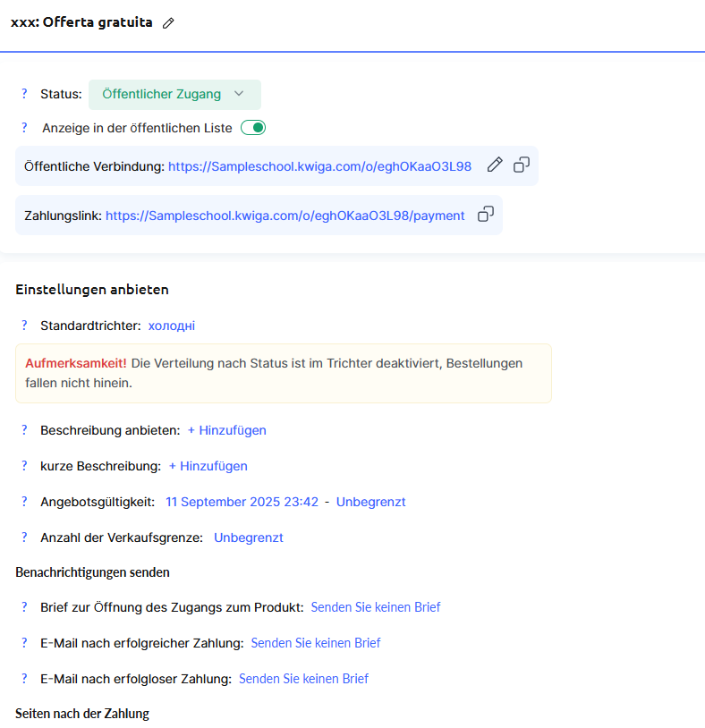705x728 pixels.
Task: Copy the public link Öffentliche Verbindung
Action: click(521, 165)
